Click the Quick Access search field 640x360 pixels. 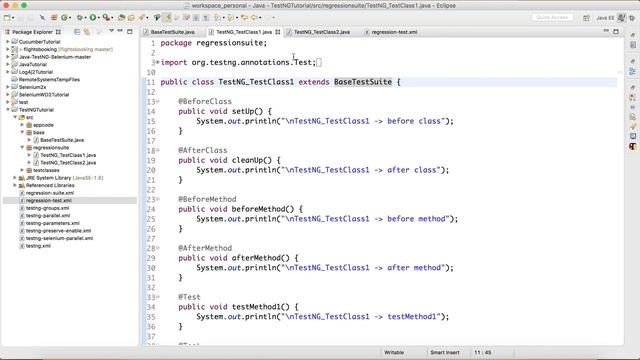(553, 18)
